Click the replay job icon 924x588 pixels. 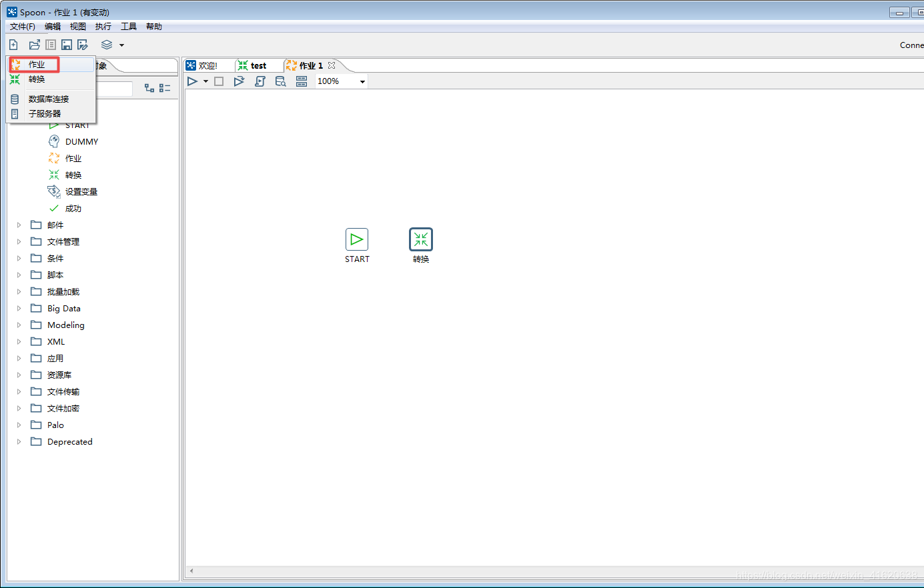[x=239, y=81]
